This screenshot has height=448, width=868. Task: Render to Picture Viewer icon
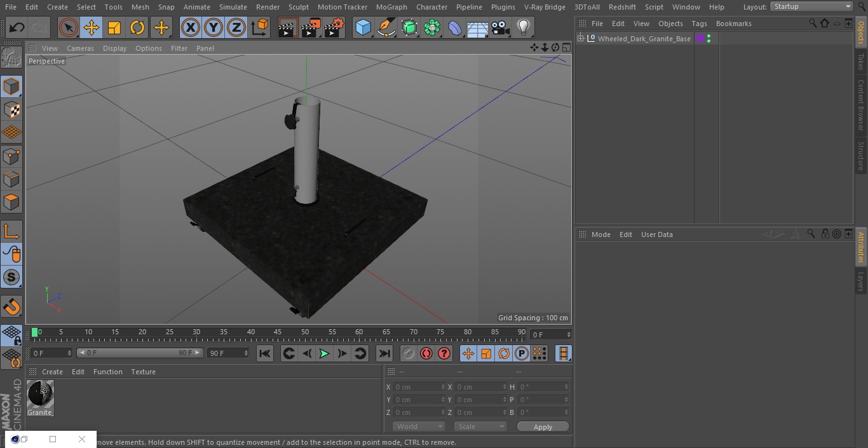[x=311, y=28]
